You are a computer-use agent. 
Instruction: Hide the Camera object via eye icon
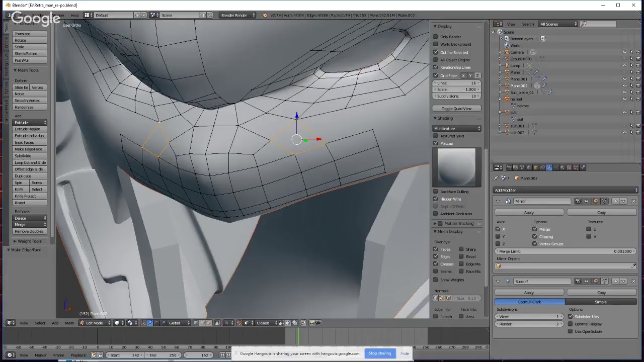point(625,52)
